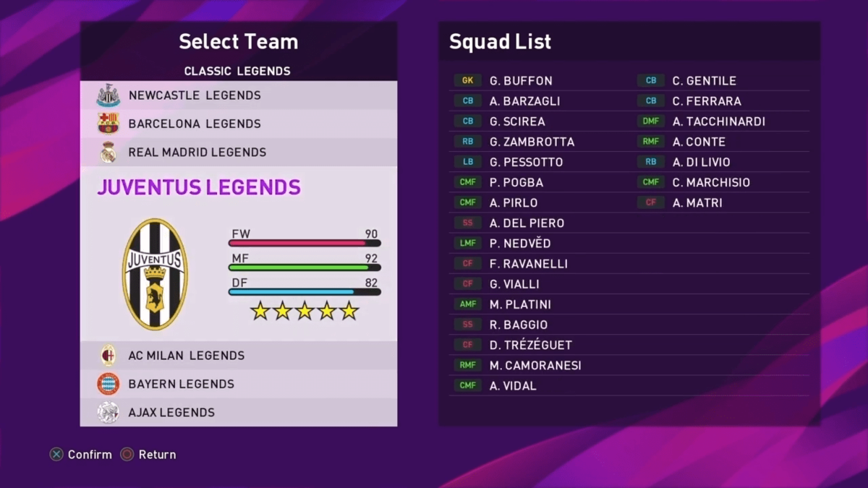Click the GK position badge beside Buffon
868x488 pixels.
pos(468,81)
